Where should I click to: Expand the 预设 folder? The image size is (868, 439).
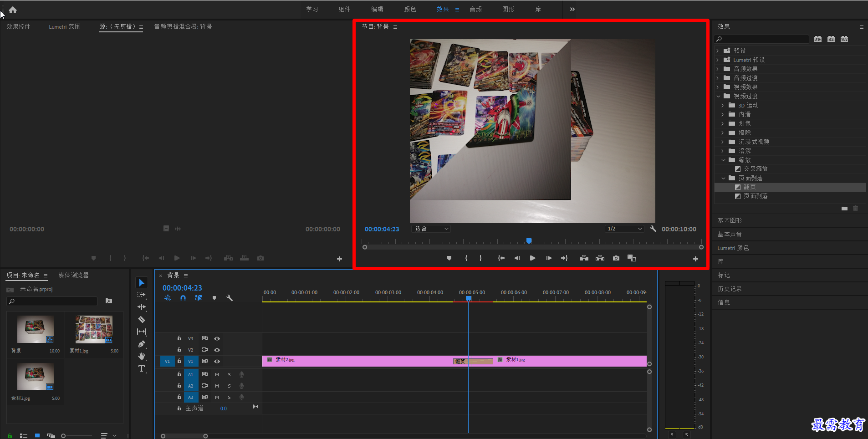[x=718, y=51]
